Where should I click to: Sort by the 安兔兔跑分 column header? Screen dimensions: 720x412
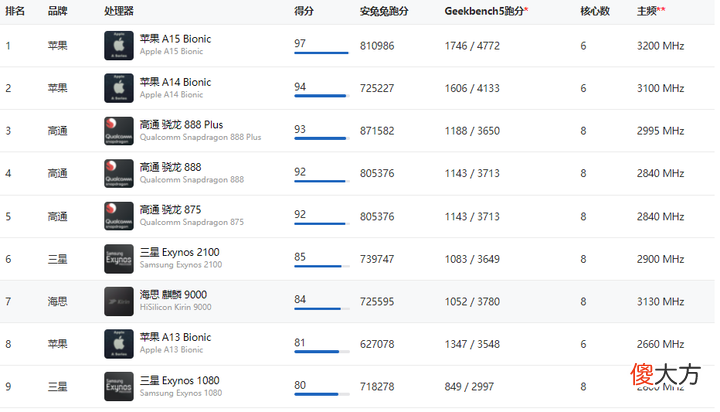point(384,11)
